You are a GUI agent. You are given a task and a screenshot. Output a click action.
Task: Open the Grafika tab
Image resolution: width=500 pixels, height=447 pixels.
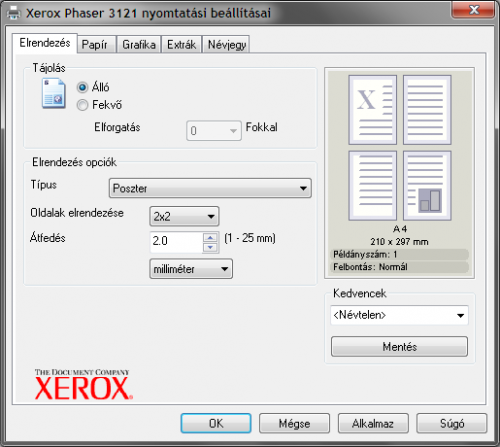point(139,44)
